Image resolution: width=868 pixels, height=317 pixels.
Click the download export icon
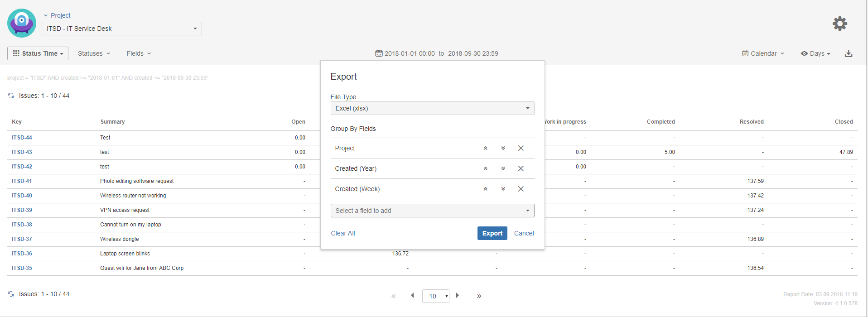pyautogui.click(x=849, y=53)
